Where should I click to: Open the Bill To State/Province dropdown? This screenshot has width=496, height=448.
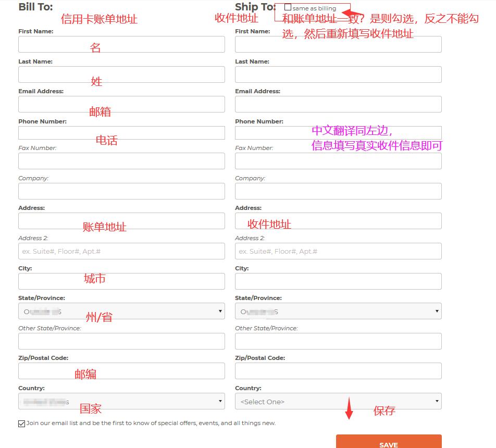click(121, 312)
